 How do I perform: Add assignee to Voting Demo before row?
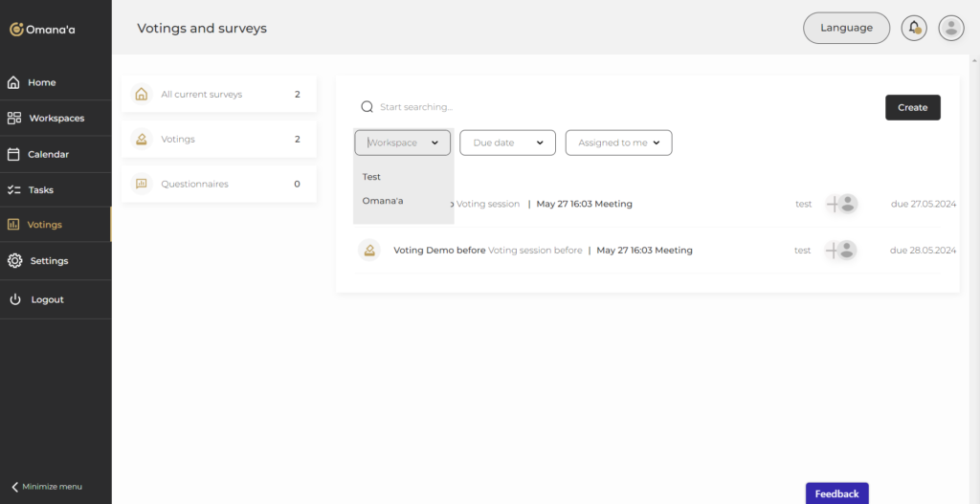(834, 251)
